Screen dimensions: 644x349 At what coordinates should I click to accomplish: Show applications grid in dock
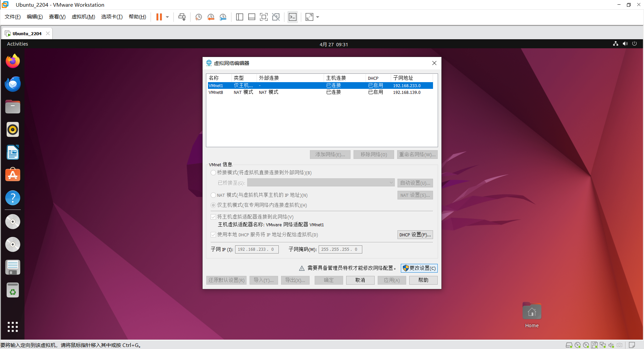coord(13,327)
